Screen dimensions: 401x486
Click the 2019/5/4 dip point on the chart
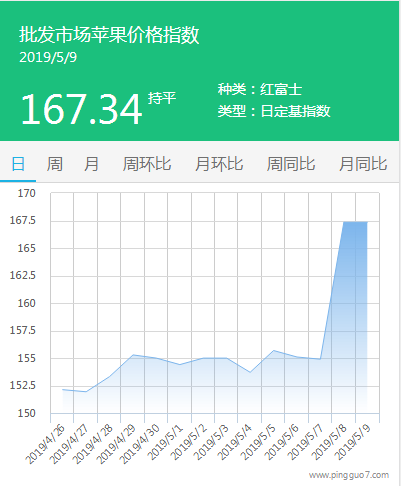(250, 372)
